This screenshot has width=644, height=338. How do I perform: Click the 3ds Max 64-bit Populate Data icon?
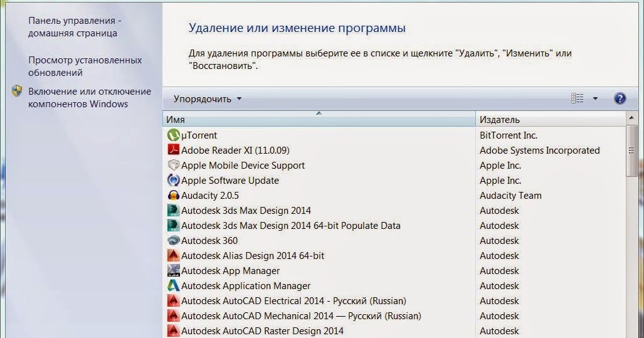pos(173,225)
